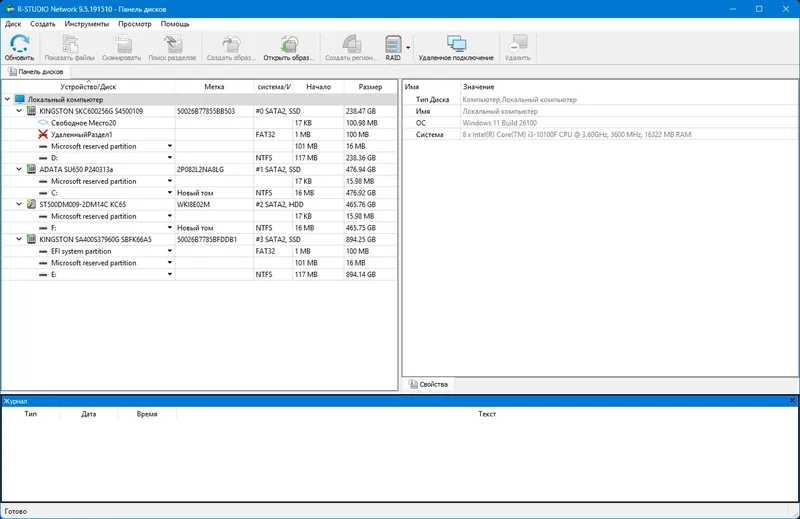Select the Свободное Место20 row
800x519 pixels.
pos(199,122)
